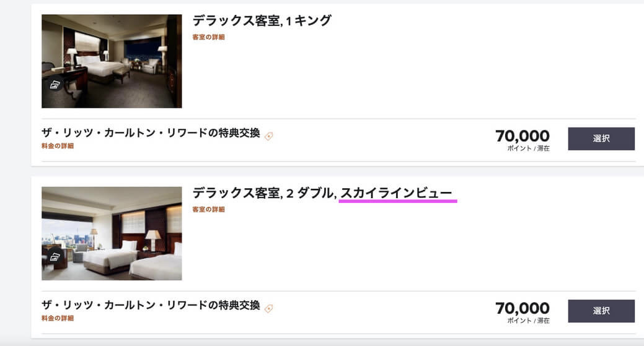Click the tag icon beside second reward rate
Image resolution: width=644 pixels, height=346 pixels.
coord(269,308)
